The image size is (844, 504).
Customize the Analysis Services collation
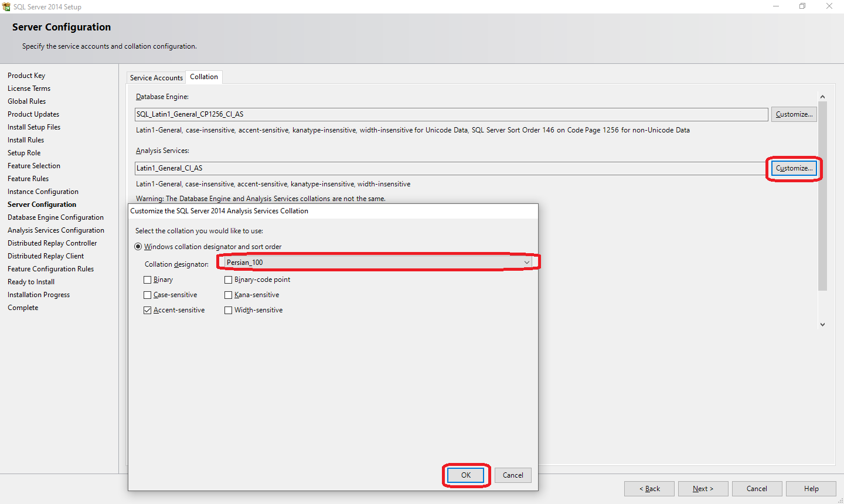(x=794, y=168)
